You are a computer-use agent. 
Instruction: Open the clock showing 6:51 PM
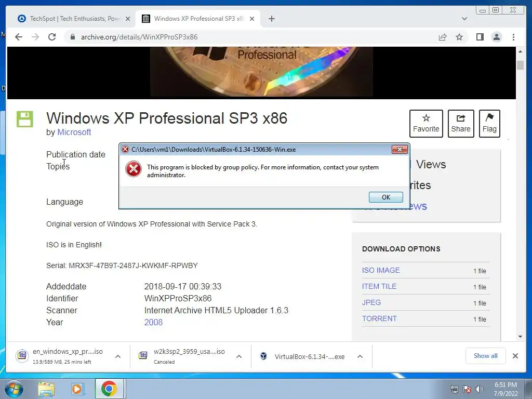[x=506, y=389]
